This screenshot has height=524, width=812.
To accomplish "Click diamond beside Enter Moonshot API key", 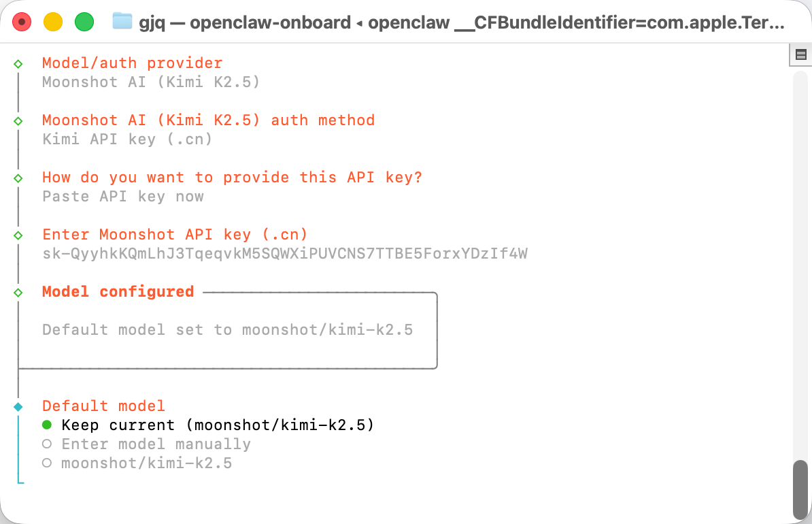I will click(x=18, y=235).
